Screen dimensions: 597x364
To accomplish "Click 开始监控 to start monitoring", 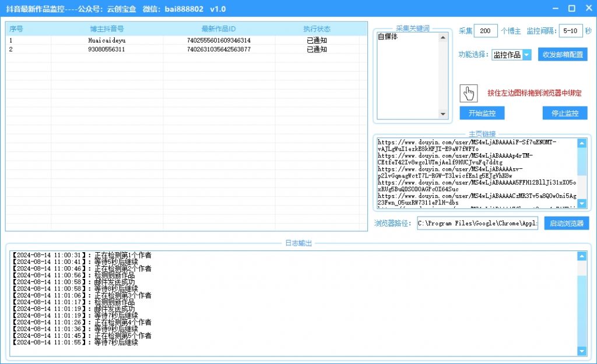I will click(x=482, y=114).
